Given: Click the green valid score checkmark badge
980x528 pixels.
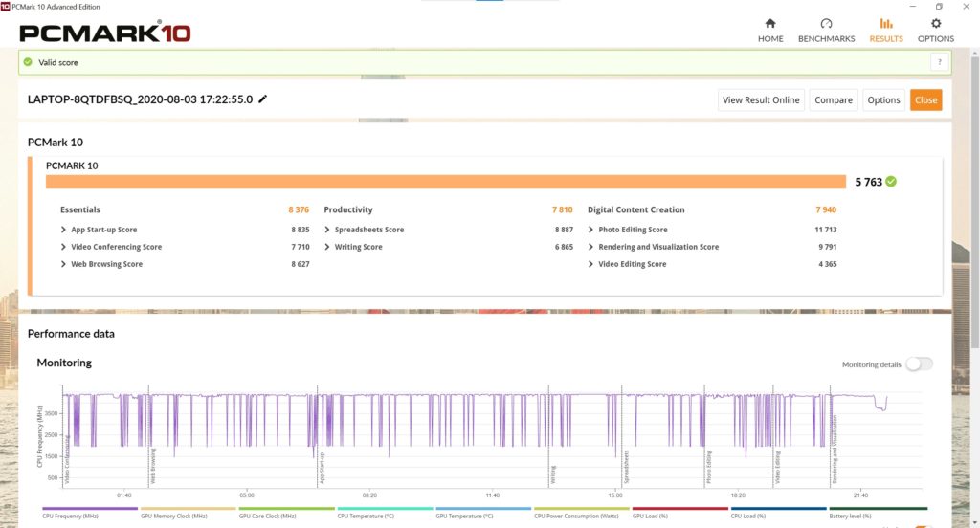Looking at the screenshot, I should 891,182.
